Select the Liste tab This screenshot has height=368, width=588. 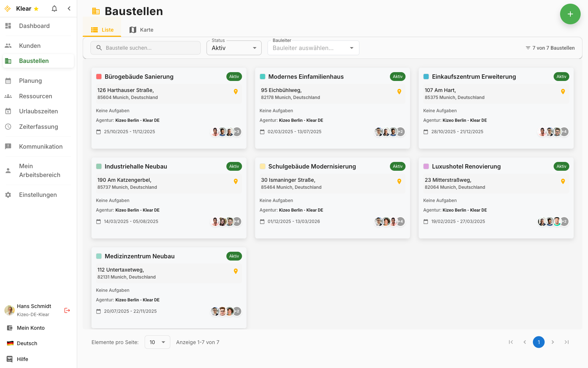[x=102, y=29]
